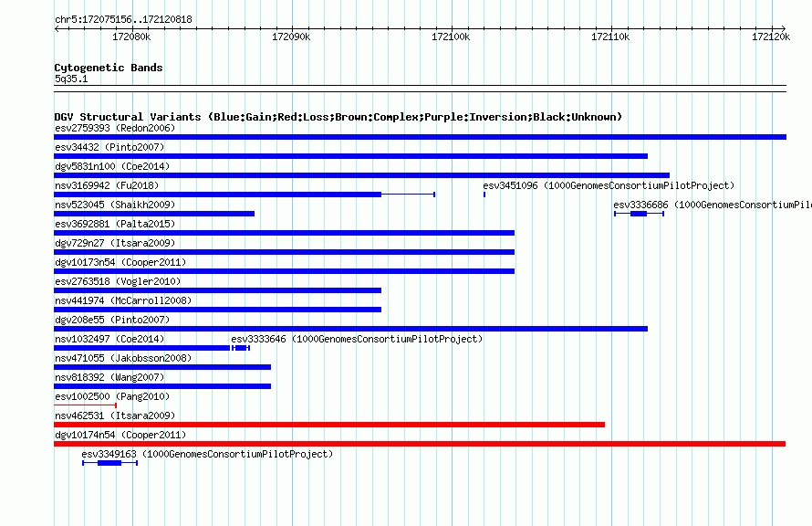The image size is (812, 526).
Task: Click the chr5:172075156..172120818 region label
Action: click(123, 19)
